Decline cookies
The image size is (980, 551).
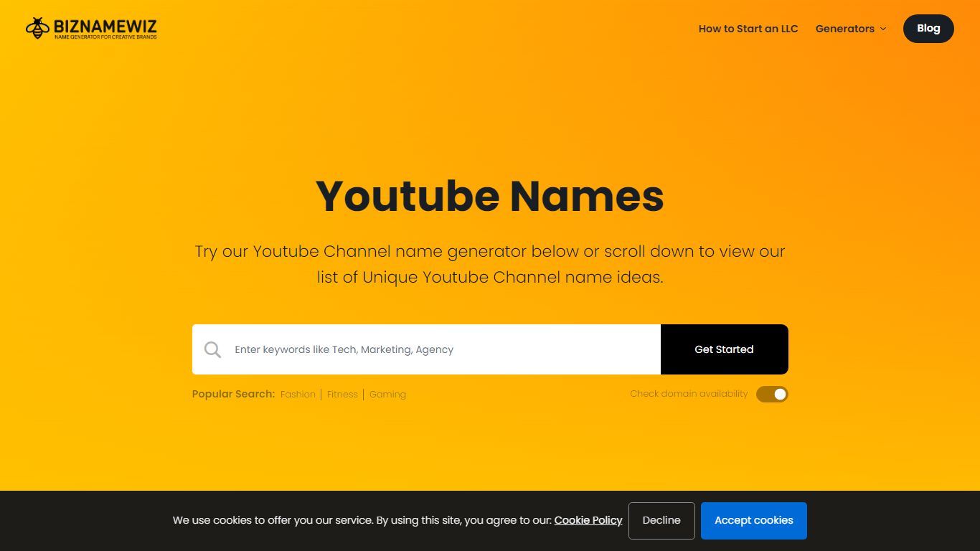coord(661,521)
